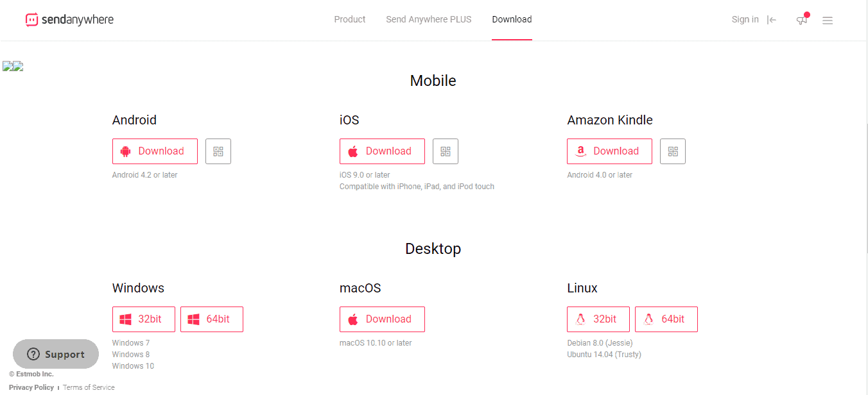The width and height of the screenshot is (868, 395).
Task: Download Windows 64bit installer
Action: [212, 319]
